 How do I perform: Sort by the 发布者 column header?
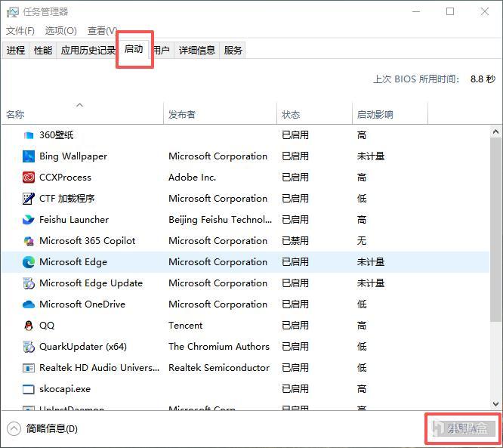coord(220,114)
